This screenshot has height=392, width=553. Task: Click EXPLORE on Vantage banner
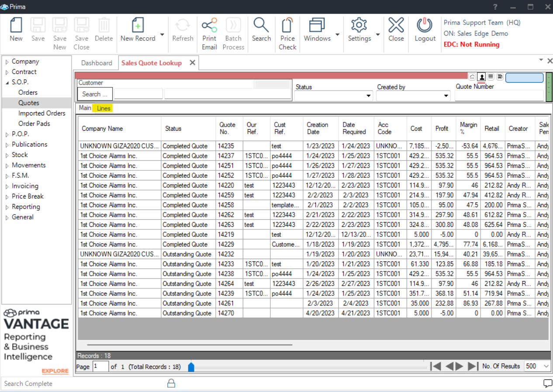pos(55,371)
